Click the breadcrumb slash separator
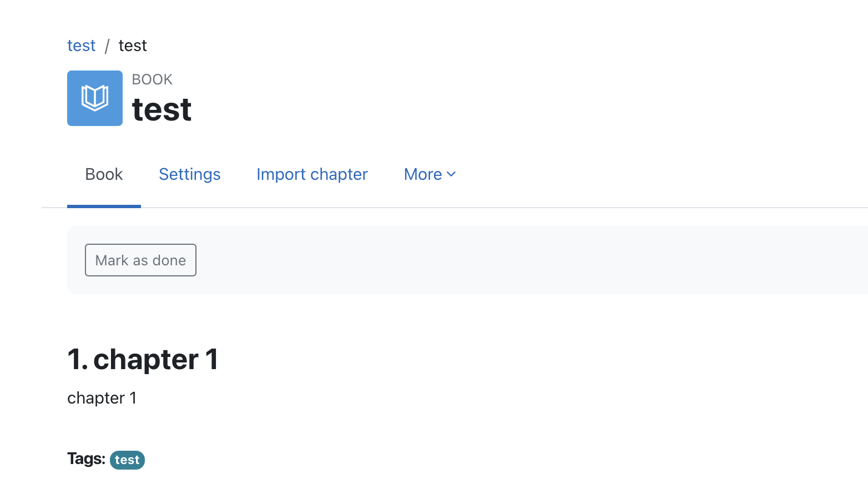The width and height of the screenshot is (868, 504). [x=107, y=46]
